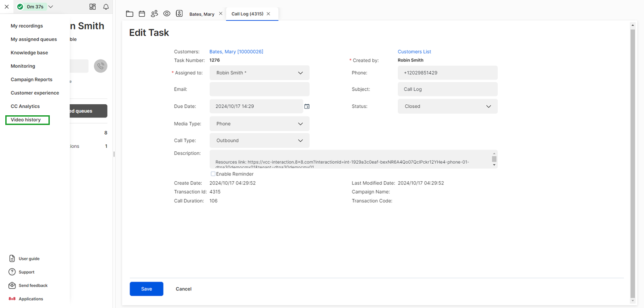Screen dimensions: 644x308
Task: Close the Call Log (4315) tab
Action: point(268,14)
